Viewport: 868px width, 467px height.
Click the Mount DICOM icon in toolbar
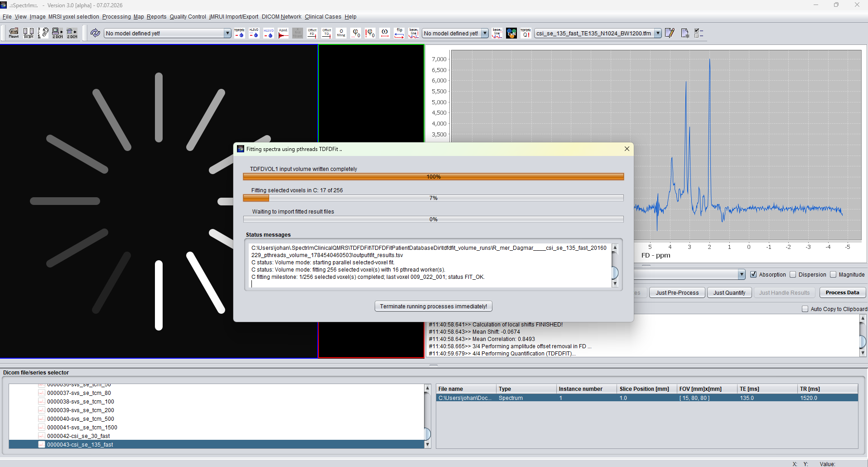point(14,33)
